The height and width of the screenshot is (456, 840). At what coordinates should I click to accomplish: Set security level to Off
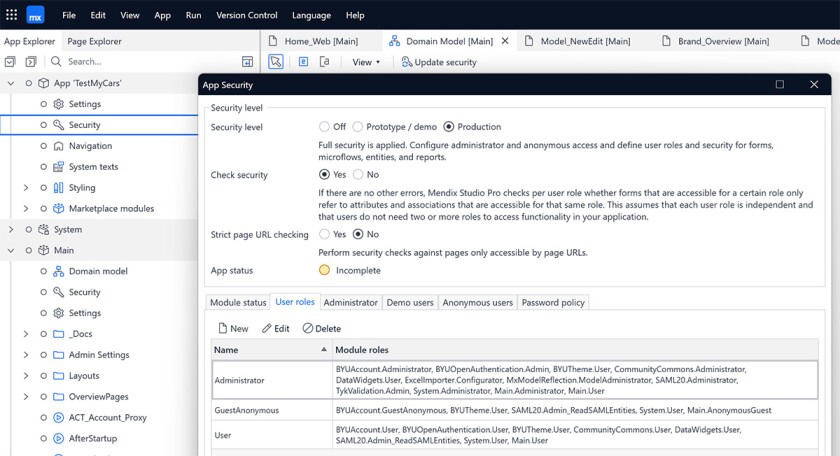point(324,127)
